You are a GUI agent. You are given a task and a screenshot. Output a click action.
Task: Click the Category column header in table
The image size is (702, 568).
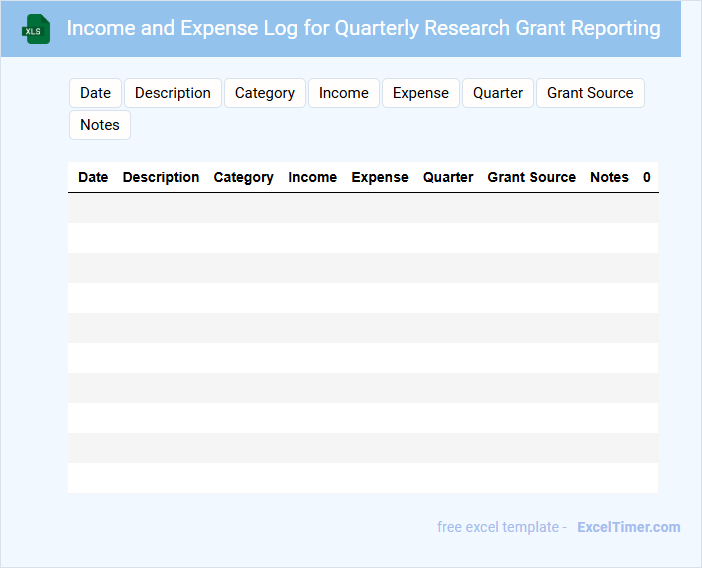point(243,177)
